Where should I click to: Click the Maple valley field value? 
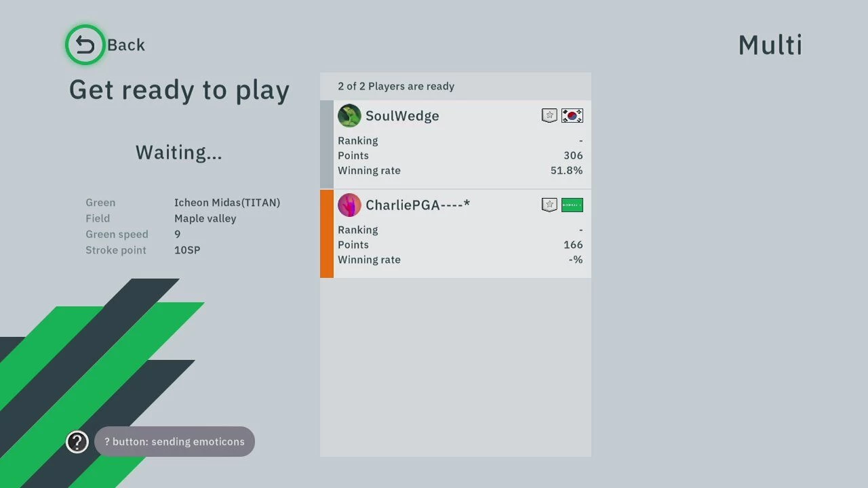205,218
